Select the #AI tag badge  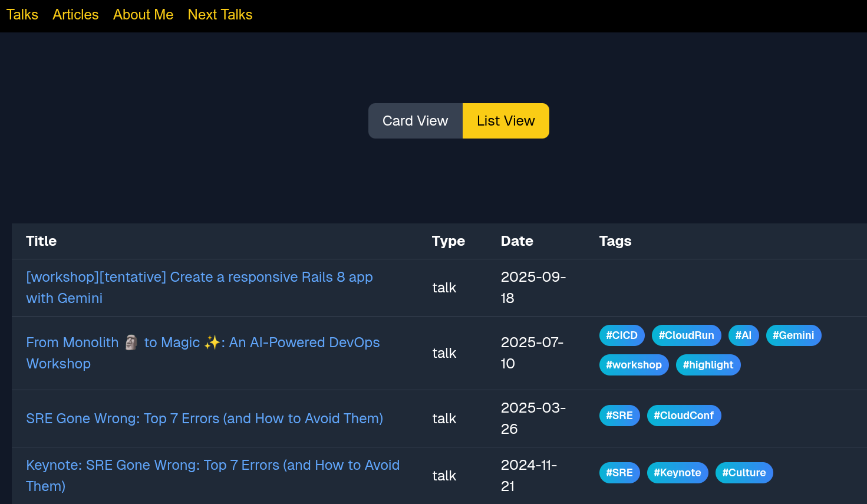(x=743, y=335)
